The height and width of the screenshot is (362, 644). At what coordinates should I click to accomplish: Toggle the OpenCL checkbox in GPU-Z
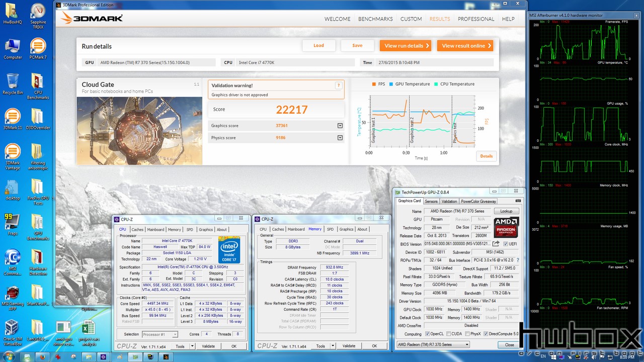pyautogui.click(x=428, y=334)
